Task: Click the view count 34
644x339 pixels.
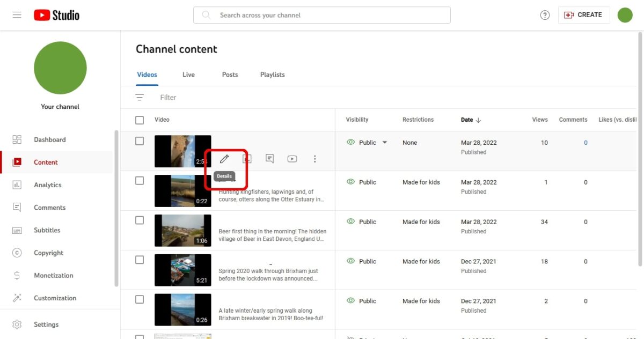Action: pos(544,222)
